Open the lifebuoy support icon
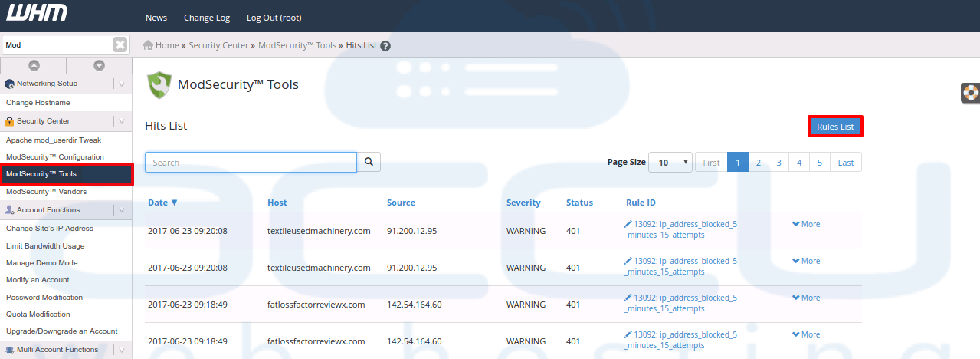This screenshot has width=980, height=359. tap(971, 93)
